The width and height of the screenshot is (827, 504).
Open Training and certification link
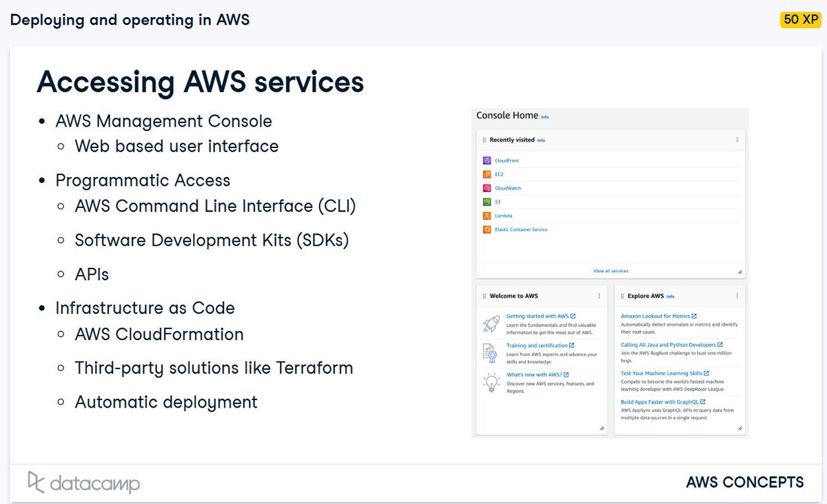coord(537,345)
